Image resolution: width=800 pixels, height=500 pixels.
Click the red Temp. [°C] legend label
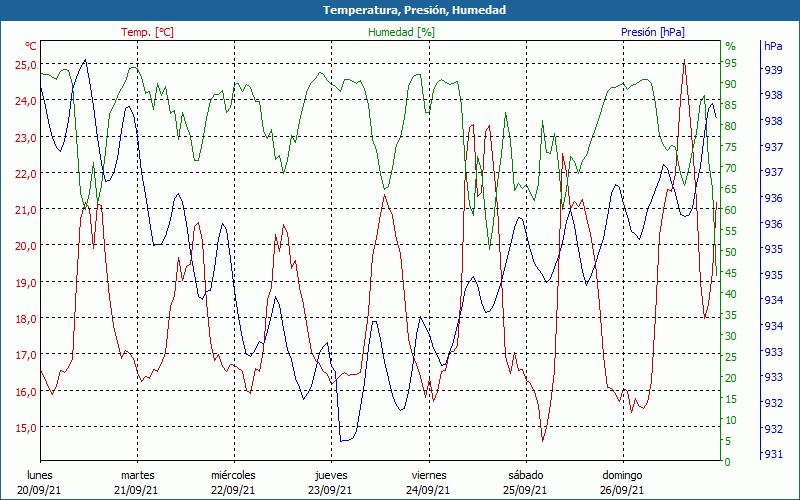tap(147, 32)
